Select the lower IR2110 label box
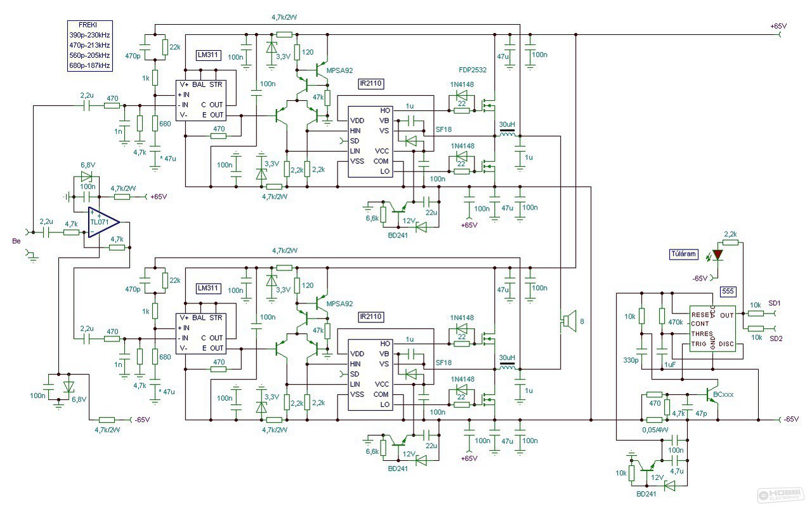The height and width of the screenshot is (511, 812). pos(371,317)
